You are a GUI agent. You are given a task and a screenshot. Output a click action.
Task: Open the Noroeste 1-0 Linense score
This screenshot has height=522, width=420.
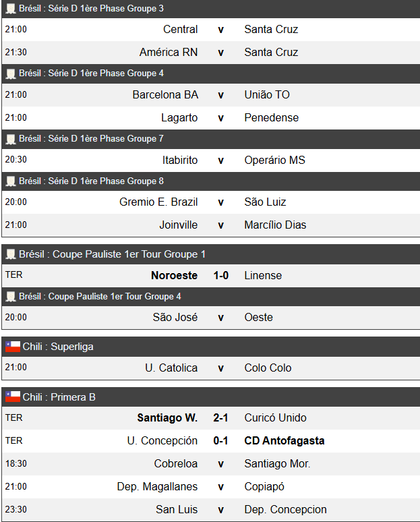tap(220, 275)
